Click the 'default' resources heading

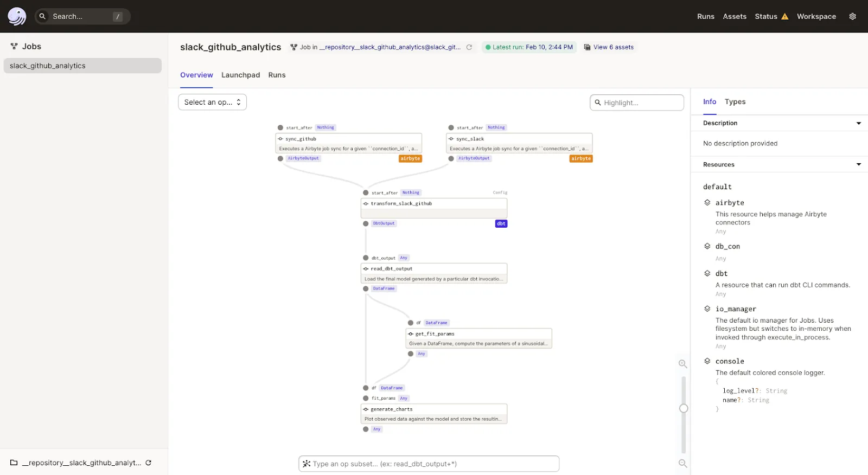[717, 187]
